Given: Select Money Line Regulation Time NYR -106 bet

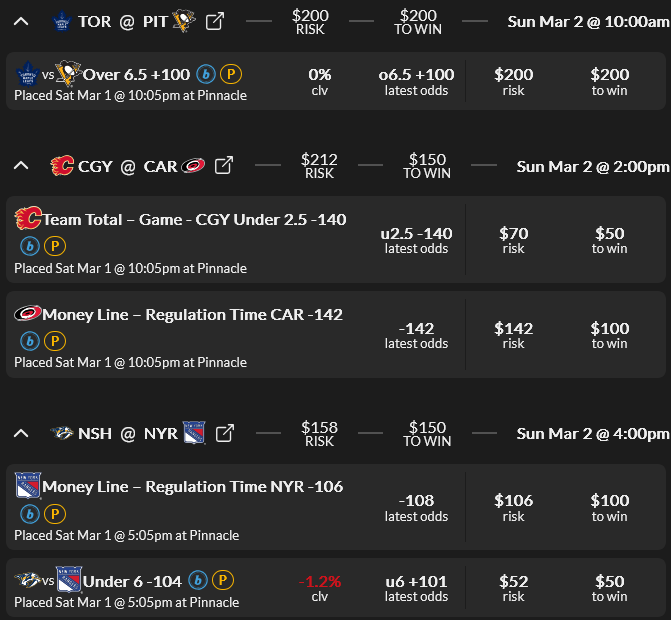Looking at the screenshot, I should click(x=192, y=487).
